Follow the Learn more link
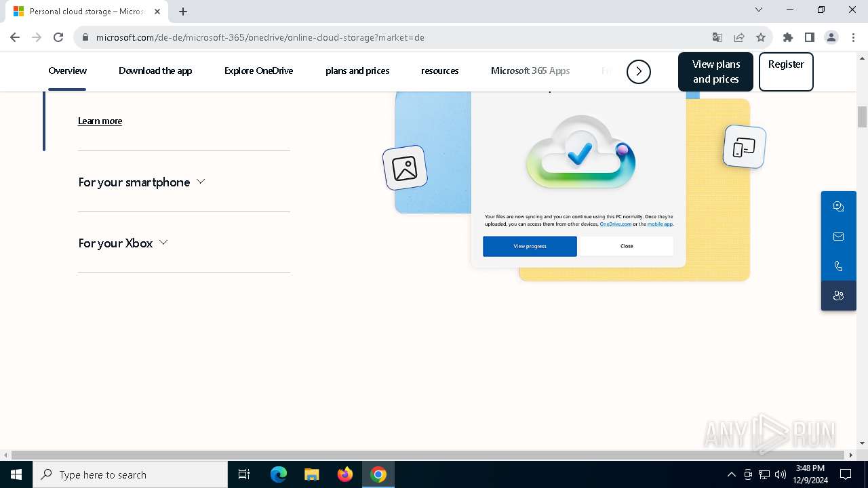The image size is (868, 488). pos(100,121)
